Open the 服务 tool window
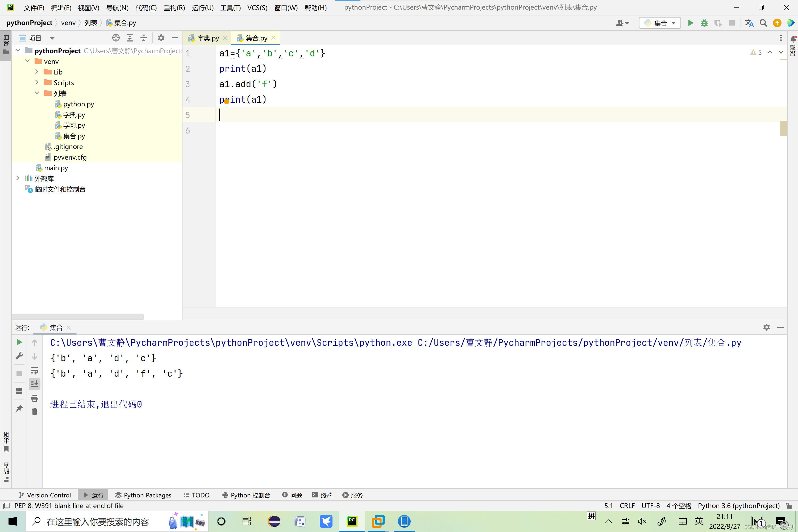This screenshot has height=532, width=798. click(352, 495)
